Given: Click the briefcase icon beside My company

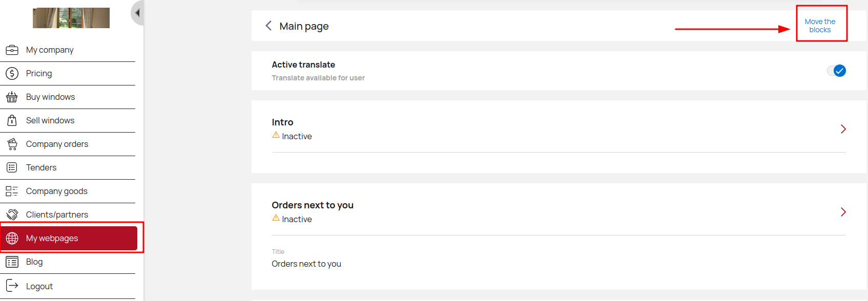Looking at the screenshot, I should [x=12, y=50].
